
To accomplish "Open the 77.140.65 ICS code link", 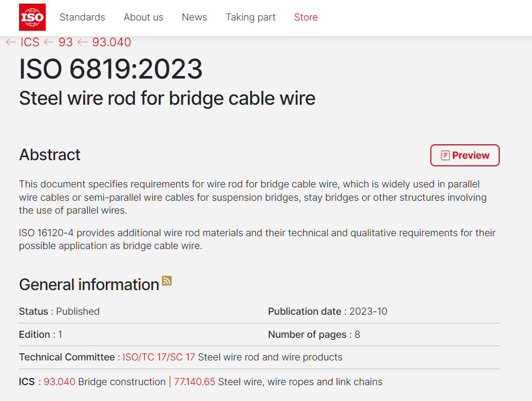I will 195,381.
